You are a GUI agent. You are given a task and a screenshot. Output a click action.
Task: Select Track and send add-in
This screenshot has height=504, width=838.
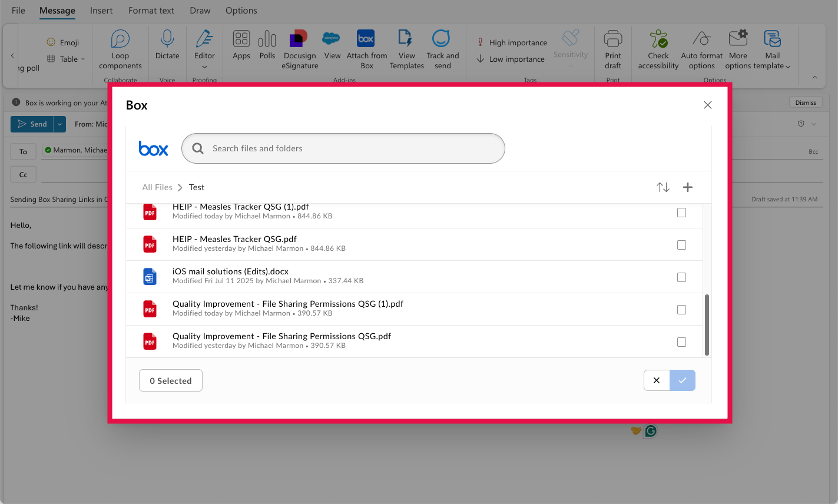(x=442, y=49)
